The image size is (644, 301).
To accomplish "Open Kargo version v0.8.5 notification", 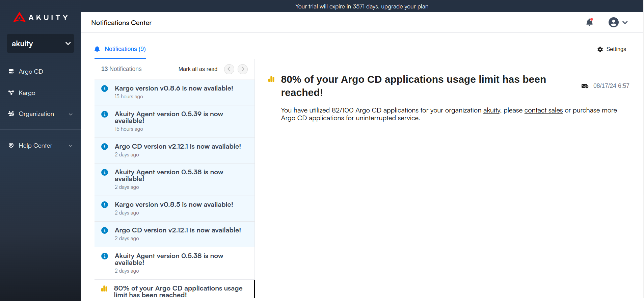I will coord(175,209).
